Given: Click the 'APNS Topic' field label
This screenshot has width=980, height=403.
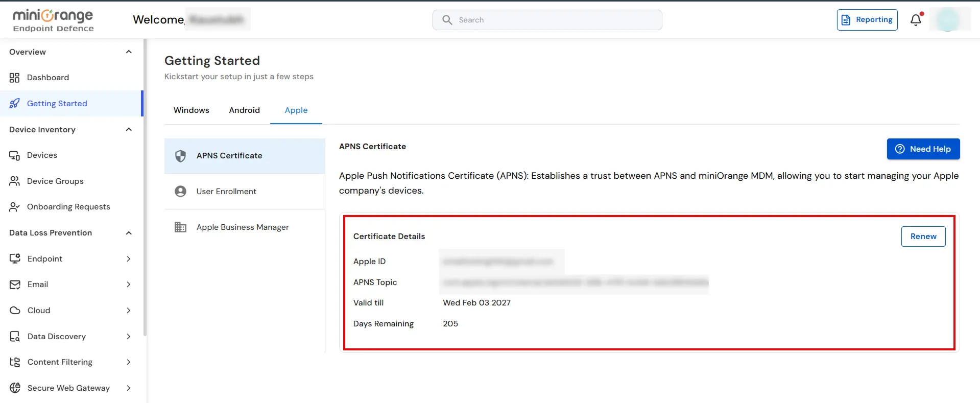Looking at the screenshot, I should pyautogui.click(x=375, y=282).
